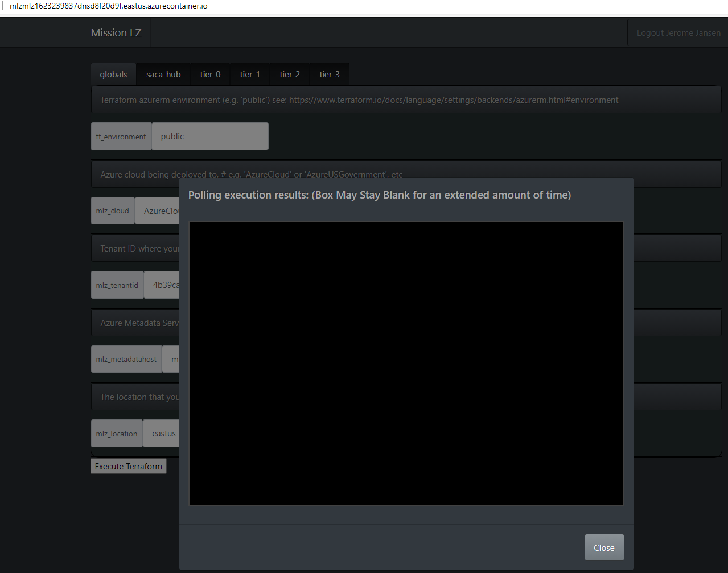Select the globals tab
This screenshot has height=573, width=728.
coord(113,74)
